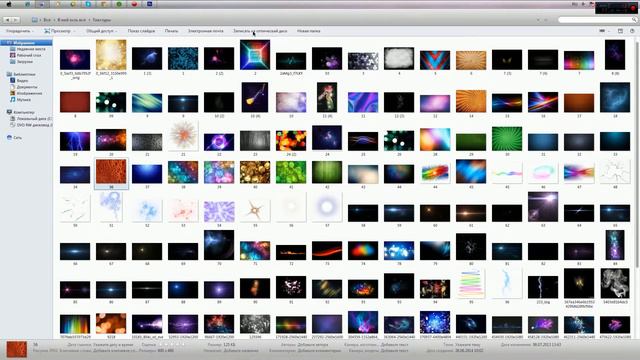Select the green bokeh circles thumbnail 41

291,172
